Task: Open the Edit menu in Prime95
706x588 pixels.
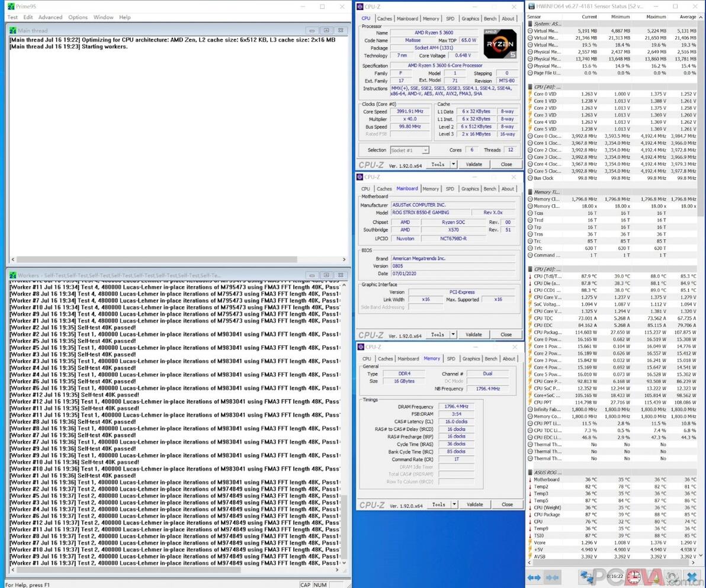Action: tap(28, 17)
